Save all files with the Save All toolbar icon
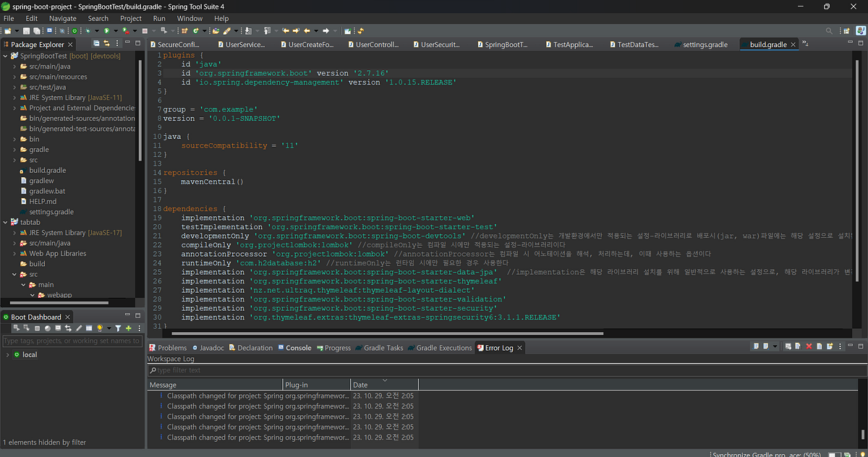 [35, 30]
